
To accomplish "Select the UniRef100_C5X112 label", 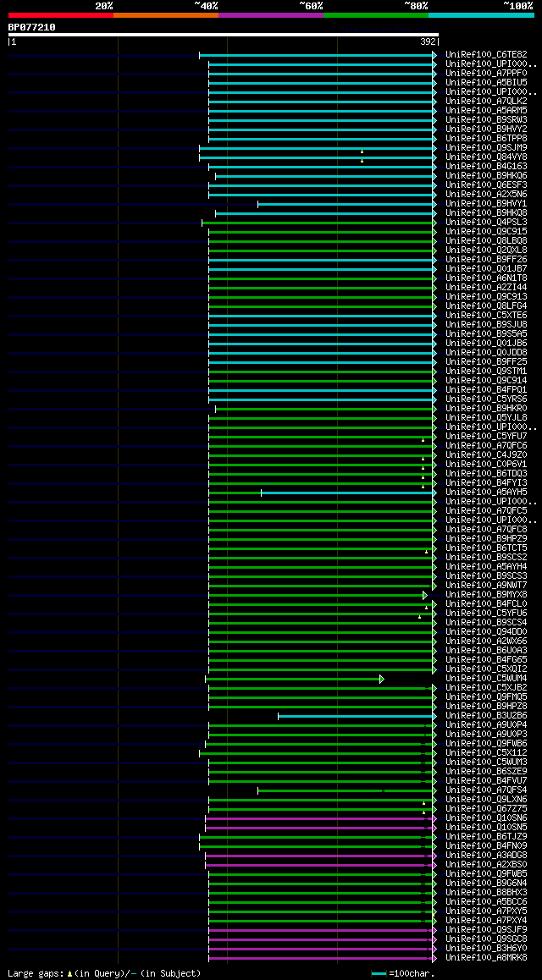I will [x=486, y=753].
